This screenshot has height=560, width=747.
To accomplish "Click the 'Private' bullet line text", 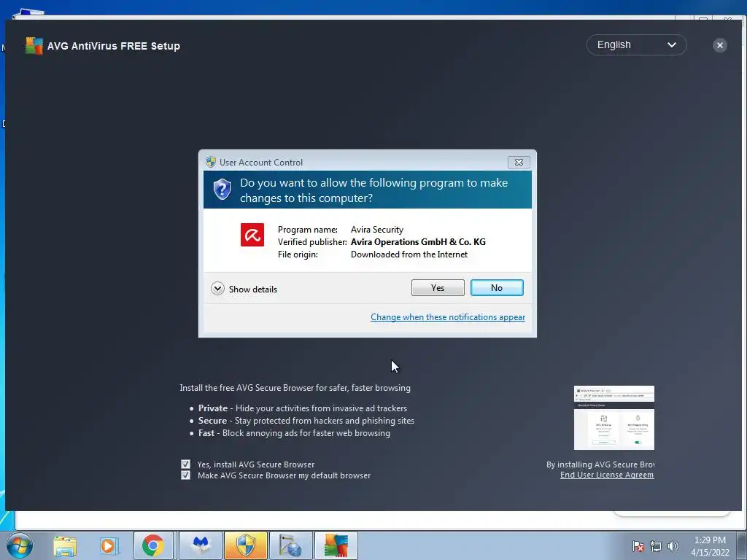I will pyautogui.click(x=303, y=408).
